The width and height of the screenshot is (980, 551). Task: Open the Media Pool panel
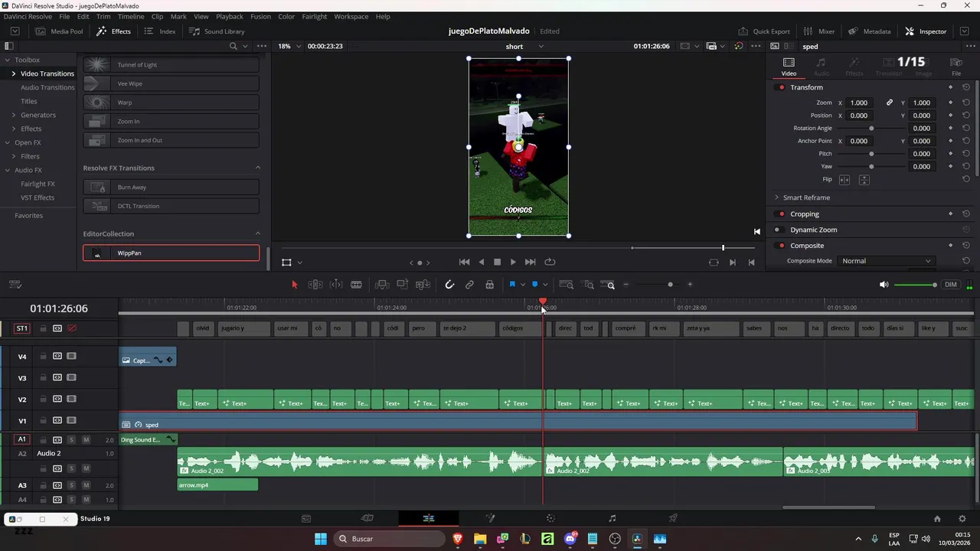click(x=60, y=31)
